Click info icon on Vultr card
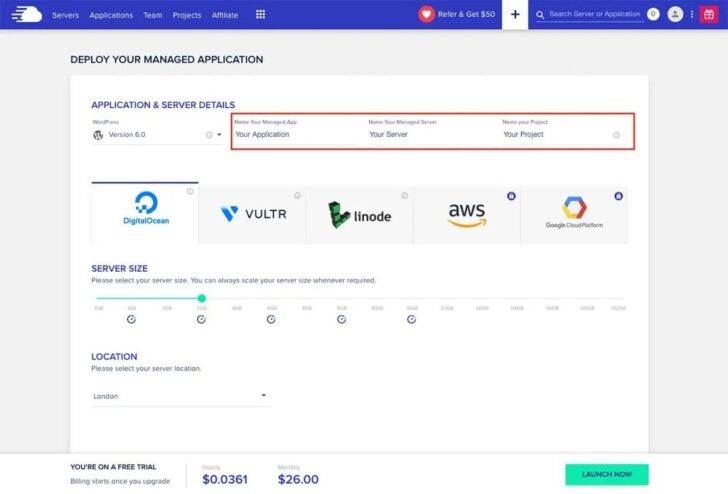Viewport: 728px width, 494px height. 297,195
